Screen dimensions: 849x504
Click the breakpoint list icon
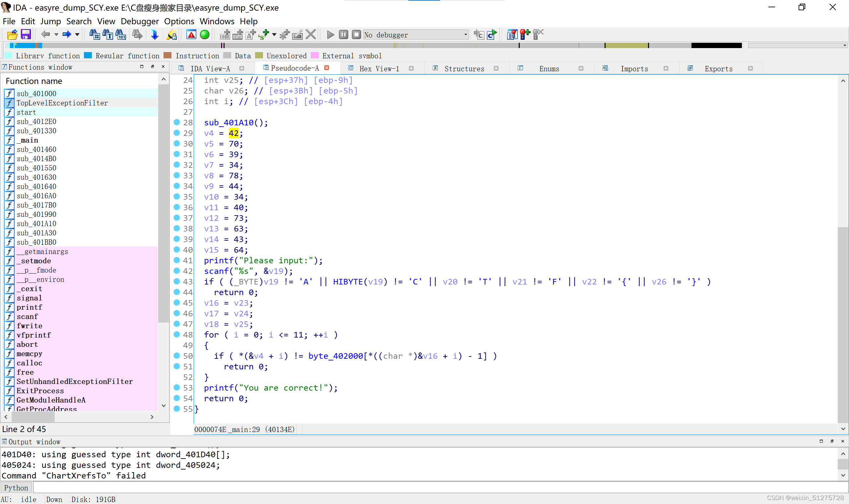tap(512, 34)
